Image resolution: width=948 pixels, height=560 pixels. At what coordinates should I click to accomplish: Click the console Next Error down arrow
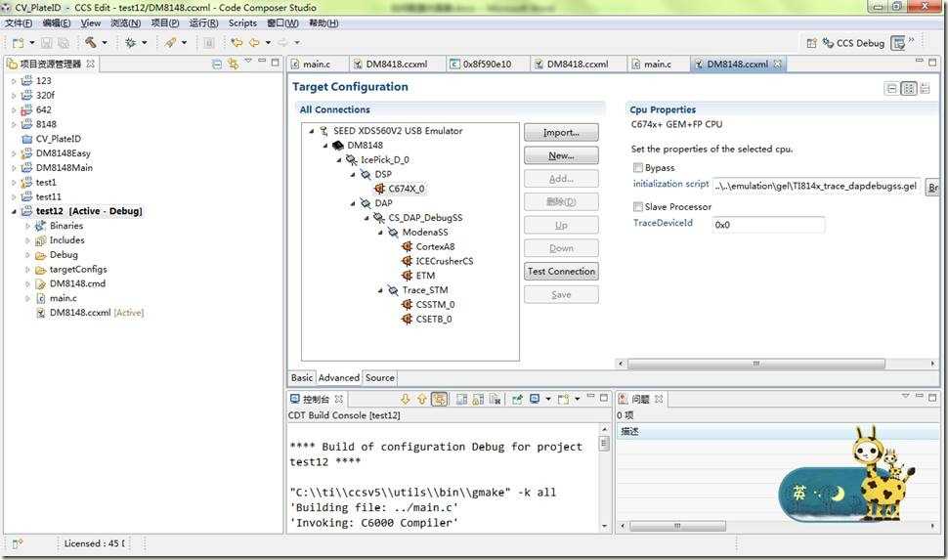coord(405,399)
